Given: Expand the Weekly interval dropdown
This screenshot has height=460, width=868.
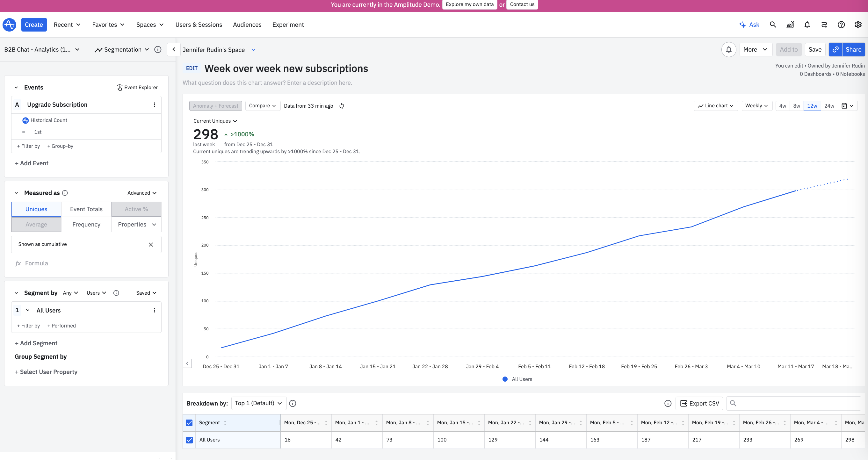Looking at the screenshot, I should (756, 106).
